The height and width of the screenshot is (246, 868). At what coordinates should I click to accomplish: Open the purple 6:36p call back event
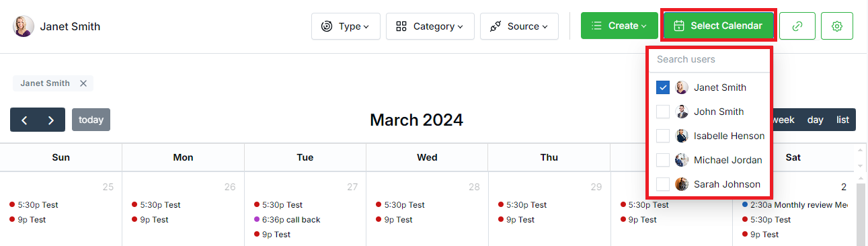click(287, 220)
